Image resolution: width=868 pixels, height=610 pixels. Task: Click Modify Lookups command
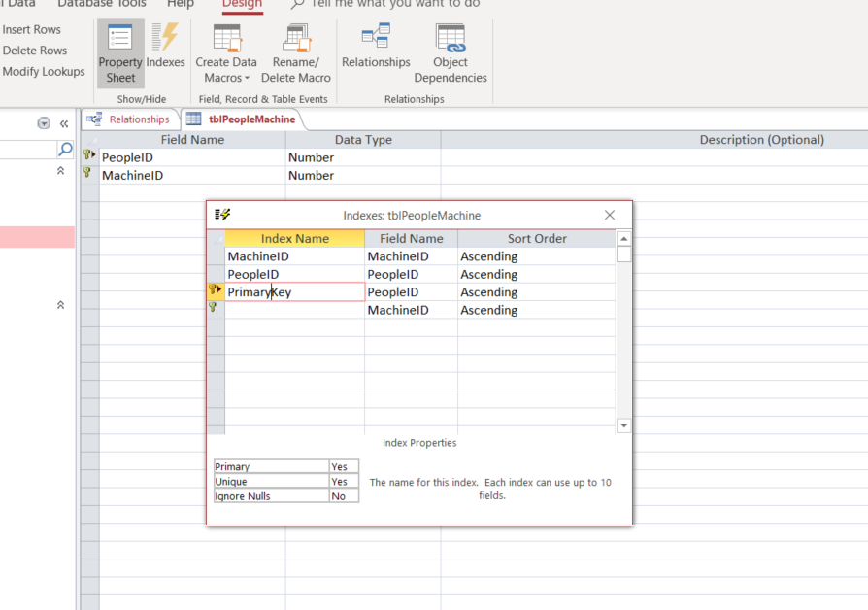click(43, 72)
